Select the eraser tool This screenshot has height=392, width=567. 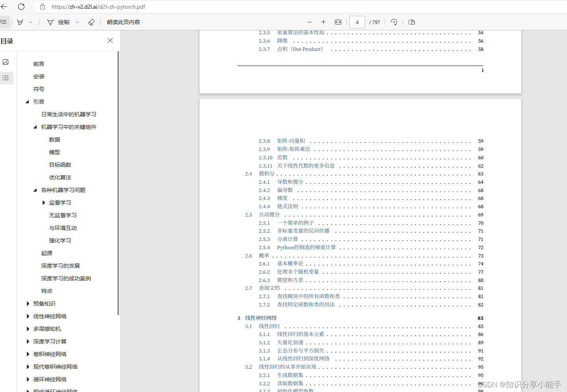click(x=91, y=22)
